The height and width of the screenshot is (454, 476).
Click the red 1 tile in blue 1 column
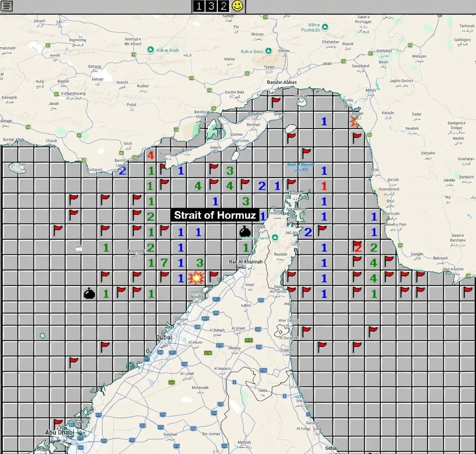tap(324, 186)
